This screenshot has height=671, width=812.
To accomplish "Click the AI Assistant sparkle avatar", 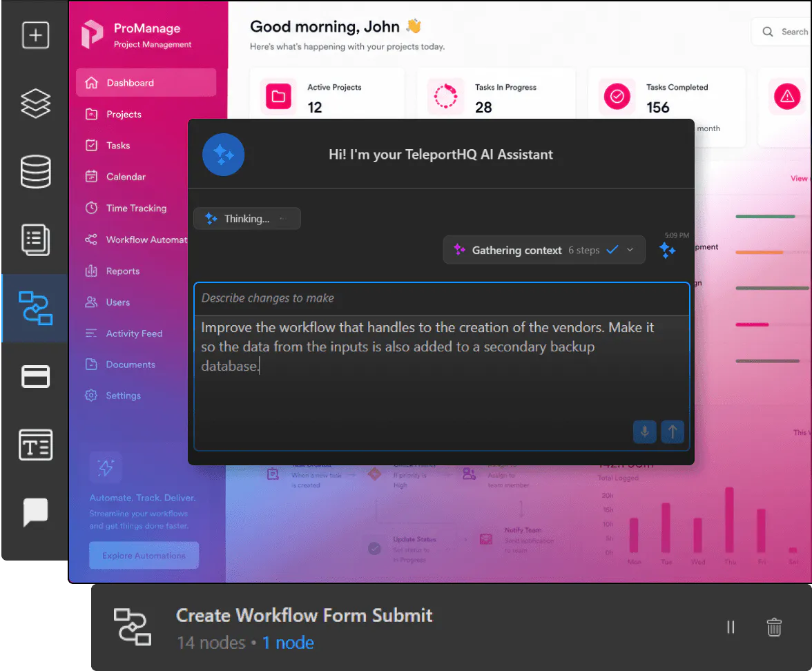I will pyautogui.click(x=223, y=155).
